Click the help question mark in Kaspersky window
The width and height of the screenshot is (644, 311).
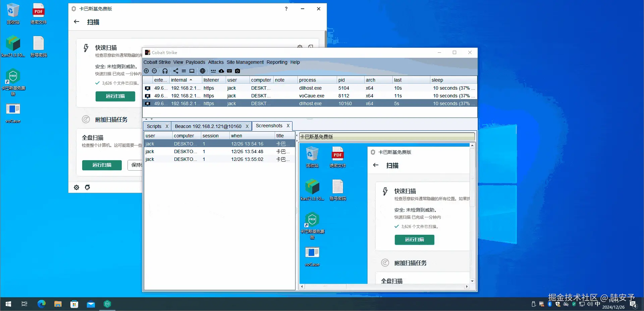coord(286,9)
